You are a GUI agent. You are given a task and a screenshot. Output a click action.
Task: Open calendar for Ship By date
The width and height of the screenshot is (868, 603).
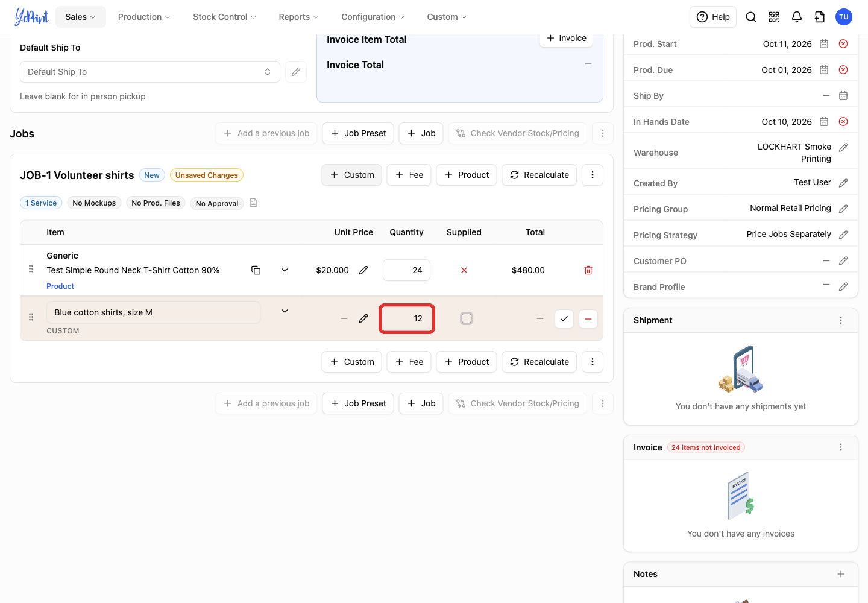coord(843,96)
